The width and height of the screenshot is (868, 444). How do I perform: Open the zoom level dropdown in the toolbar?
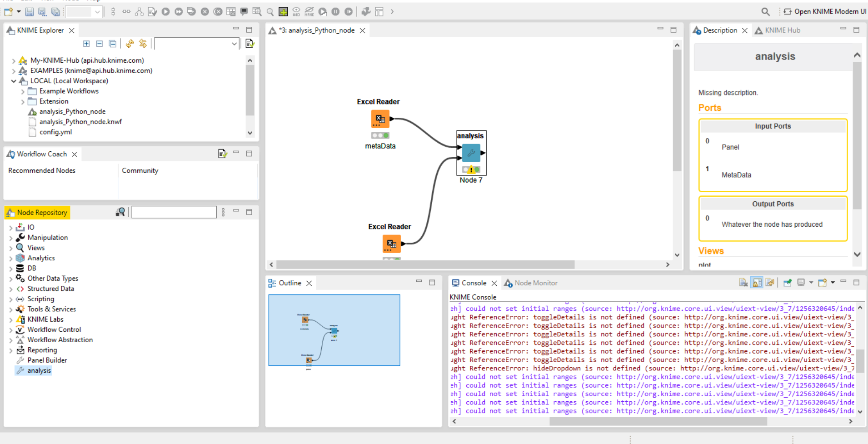coord(98,12)
